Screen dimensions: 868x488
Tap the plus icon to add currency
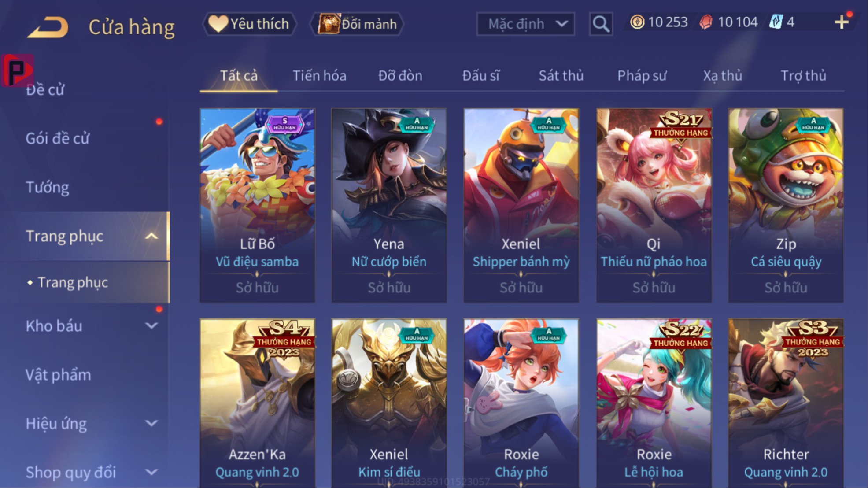point(842,22)
